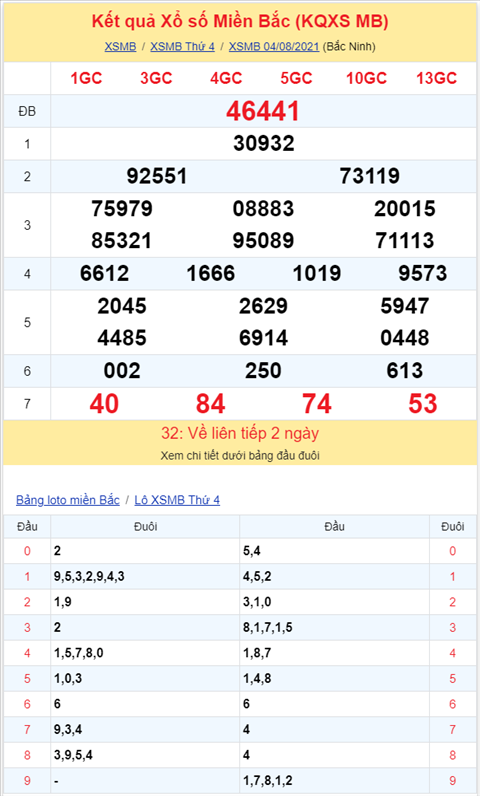Image resolution: width=480 pixels, height=796 pixels.
Task: Click fourth prize number 1666
Action: [x=211, y=274]
